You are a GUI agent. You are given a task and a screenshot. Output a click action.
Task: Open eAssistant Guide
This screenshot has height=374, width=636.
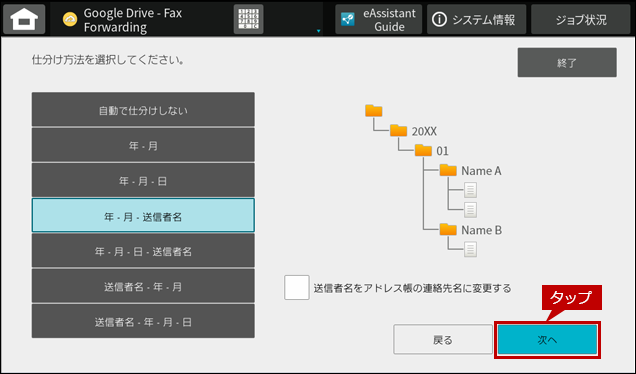378,19
